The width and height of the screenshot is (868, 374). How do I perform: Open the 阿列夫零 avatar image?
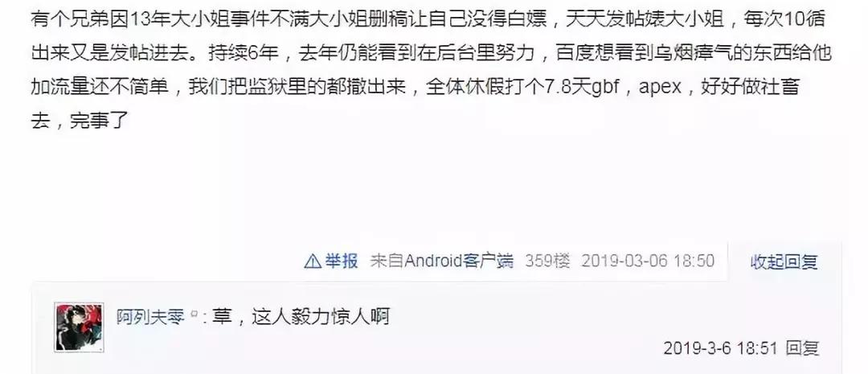(79, 327)
